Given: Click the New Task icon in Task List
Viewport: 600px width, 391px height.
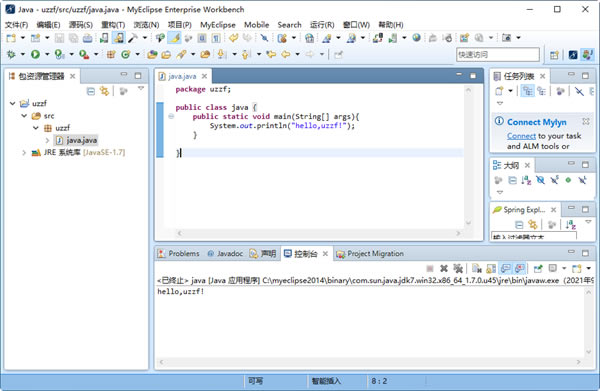Looking at the screenshot, I should [x=499, y=91].
